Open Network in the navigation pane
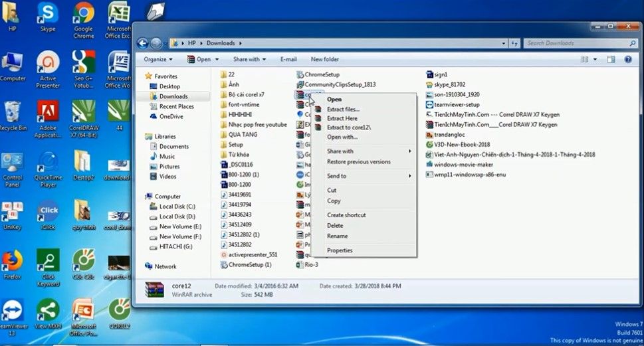644x346 pixels. coord(161,266)
